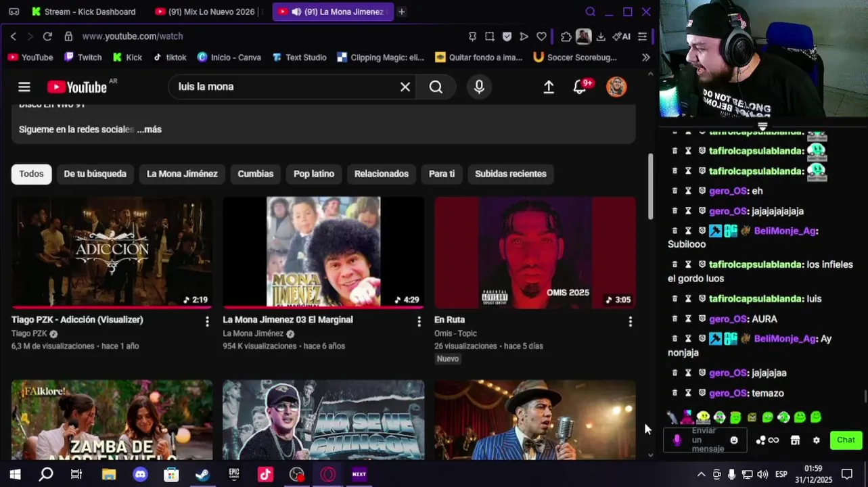Image resolution: width=868 pixels, height=487 pixels.
Task: Start voice search with the microphone
Action: pyautogui.click(x=479, y=87)
